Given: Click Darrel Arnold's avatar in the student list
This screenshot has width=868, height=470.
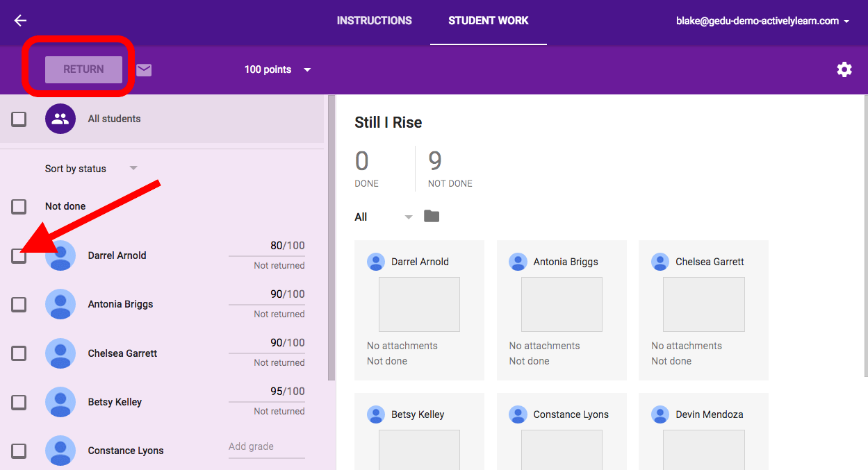Looking at the screenshot, I should [x=60, y=255].
